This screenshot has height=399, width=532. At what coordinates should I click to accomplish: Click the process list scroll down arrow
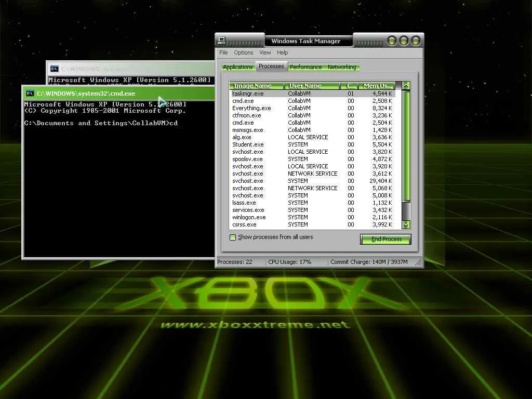coord(406,224)
